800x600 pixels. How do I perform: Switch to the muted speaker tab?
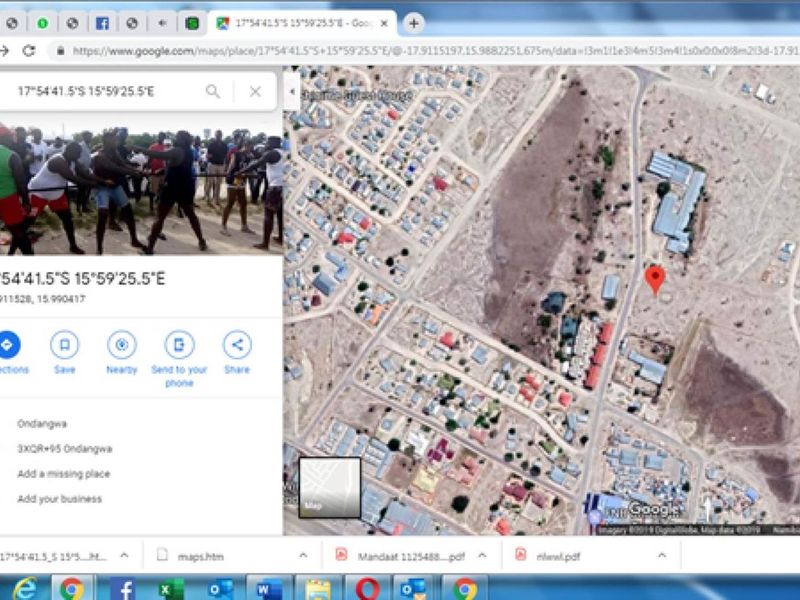click(x=162, y=23)
